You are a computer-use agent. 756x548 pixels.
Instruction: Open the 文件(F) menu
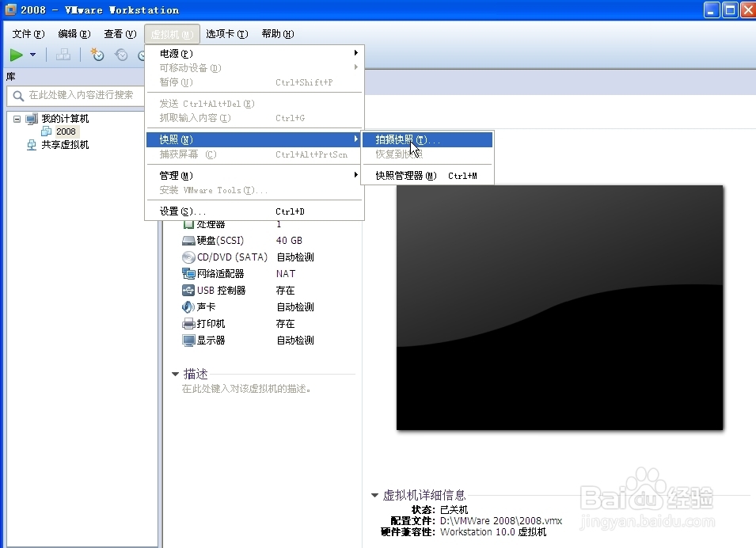(28, 34)
